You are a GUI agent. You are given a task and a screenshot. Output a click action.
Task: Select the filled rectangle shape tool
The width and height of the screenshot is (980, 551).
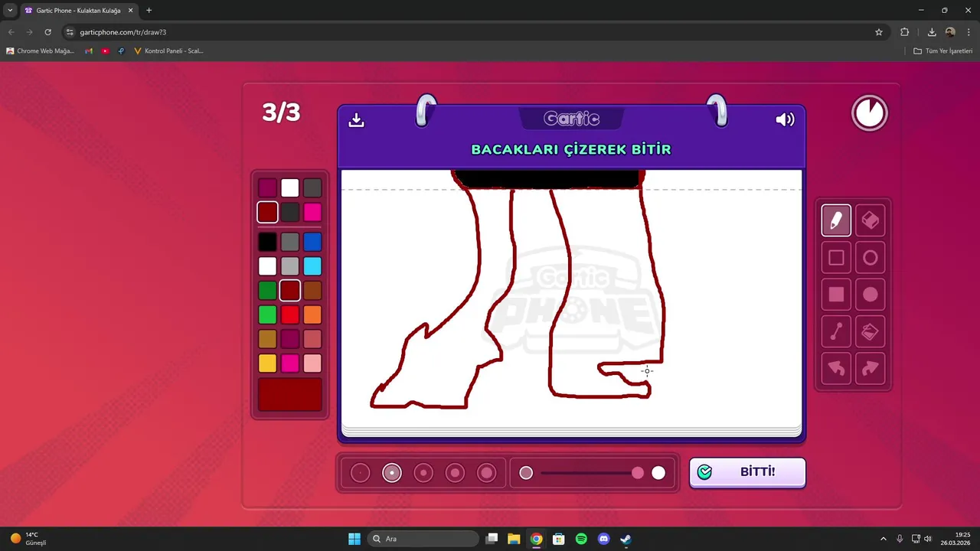pyautogui.click(x=836, y=295)
